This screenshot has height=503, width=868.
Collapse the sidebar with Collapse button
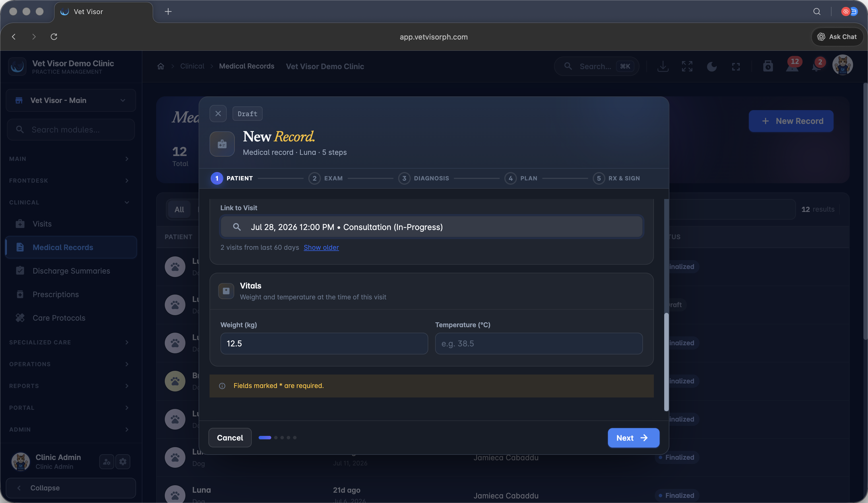71,488
